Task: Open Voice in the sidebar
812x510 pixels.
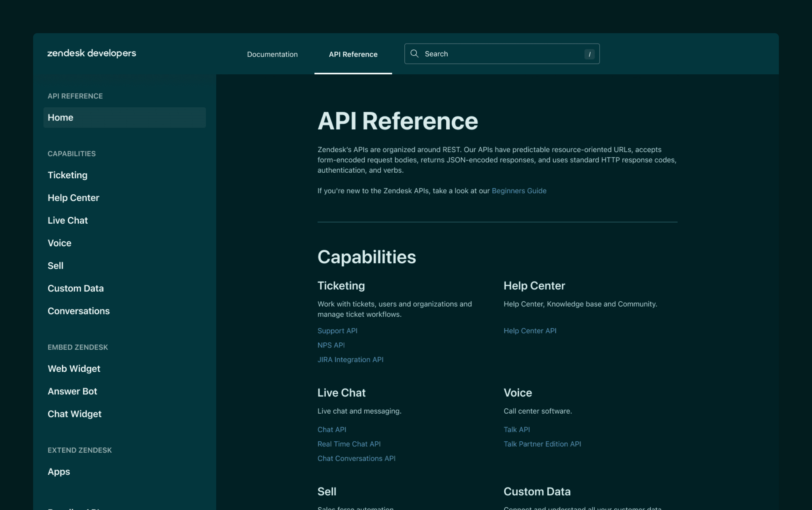Action: [x=59, y=243]
